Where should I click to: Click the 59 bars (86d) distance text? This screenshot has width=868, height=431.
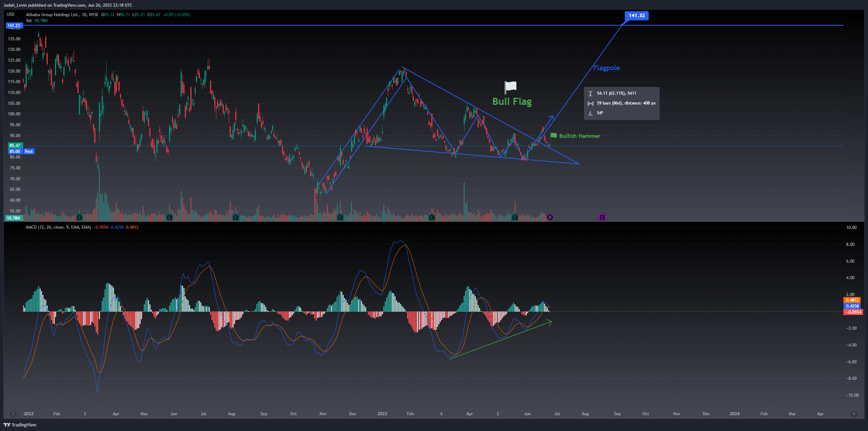click(626, 103)
